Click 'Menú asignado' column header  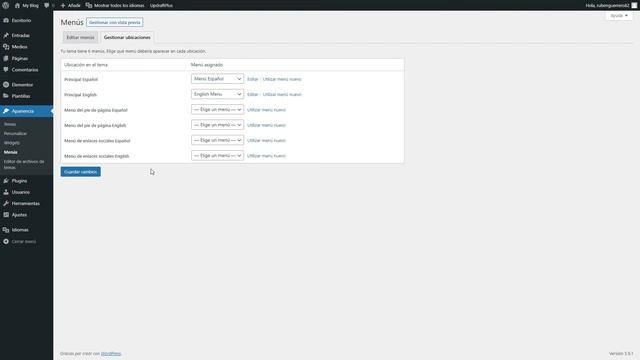[x=207, y=65]
